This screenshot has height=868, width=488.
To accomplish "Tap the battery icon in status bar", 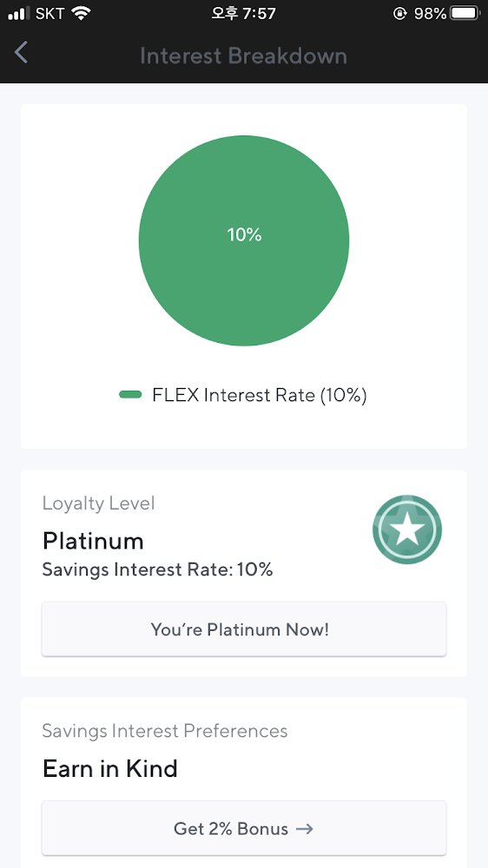I will point(465,13).
